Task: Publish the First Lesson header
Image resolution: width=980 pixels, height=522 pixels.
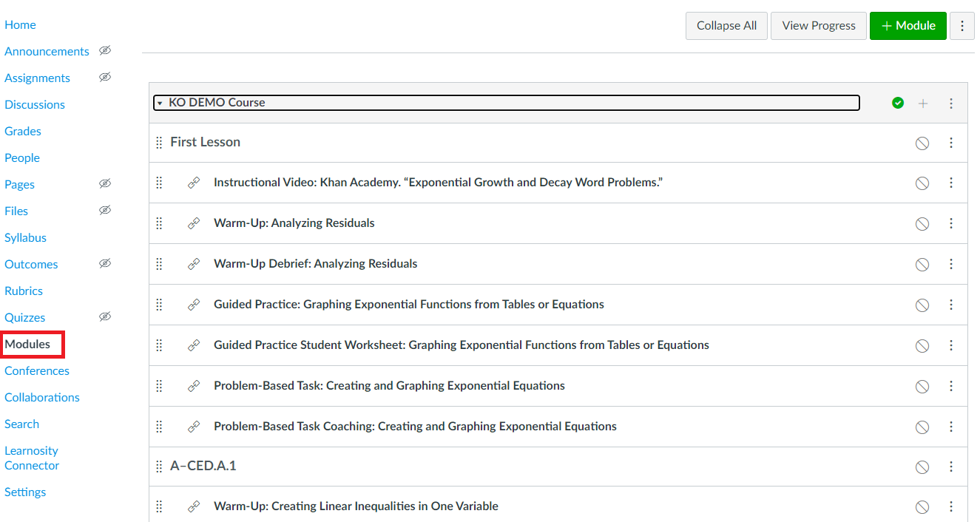Action: point(922,143)
